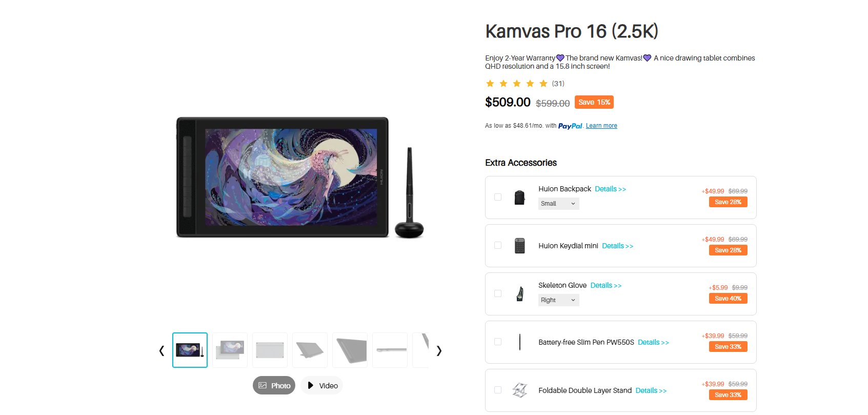Click the Battery-free Slim Pen icon
This screenshot has height=415, width=868.
coord(519,342)
